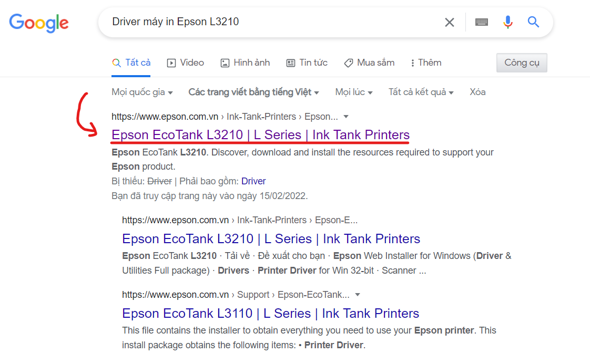
Task: Click the Video tab camera icon
Action: coord(171,63)
